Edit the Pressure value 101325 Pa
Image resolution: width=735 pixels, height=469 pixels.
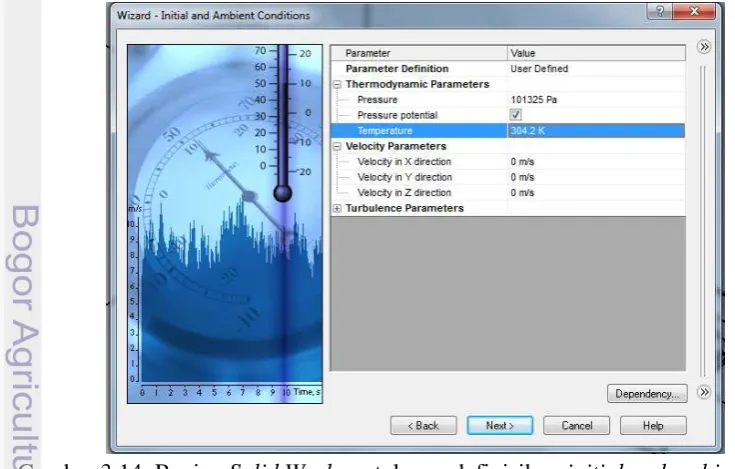[596, 100]
